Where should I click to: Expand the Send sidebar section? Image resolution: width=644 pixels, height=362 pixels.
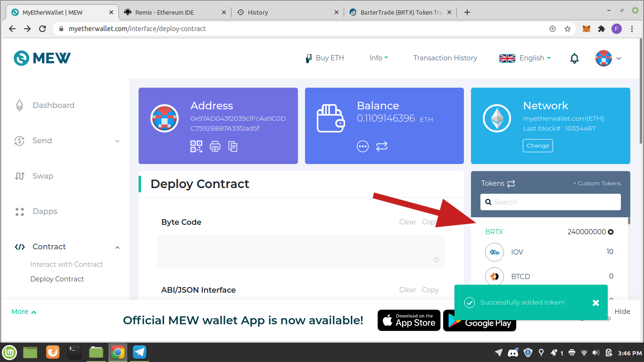point(117,141)
